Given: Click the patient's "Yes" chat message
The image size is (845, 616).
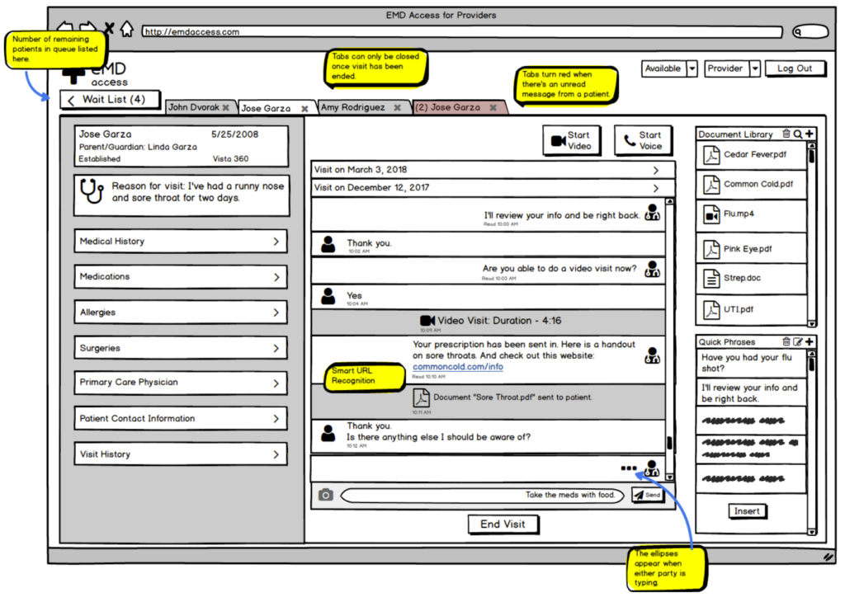Looking at the screenshot, I should [488, 297].
